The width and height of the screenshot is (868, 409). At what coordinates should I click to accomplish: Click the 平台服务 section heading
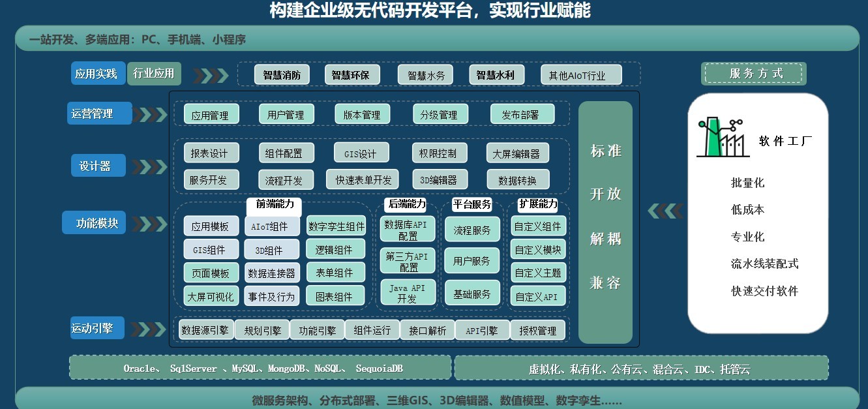471,204
